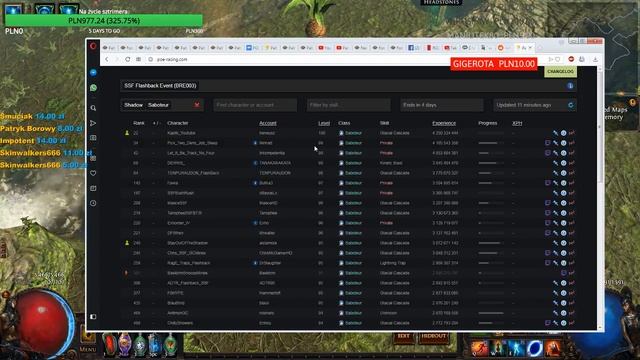This screenshot has width=640, height=360.
Task: Switch to second YouTube tab
Action: pos(342,48)
